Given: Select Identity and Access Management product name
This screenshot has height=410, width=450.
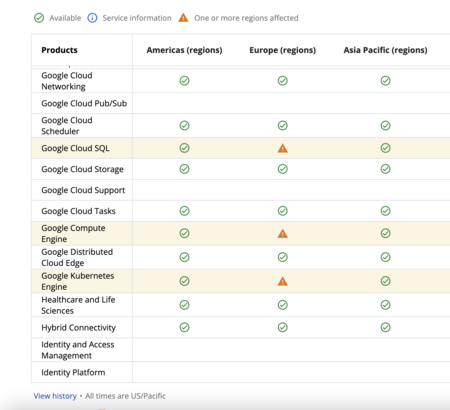Looking at the screenshot, I should click(78, 350).
